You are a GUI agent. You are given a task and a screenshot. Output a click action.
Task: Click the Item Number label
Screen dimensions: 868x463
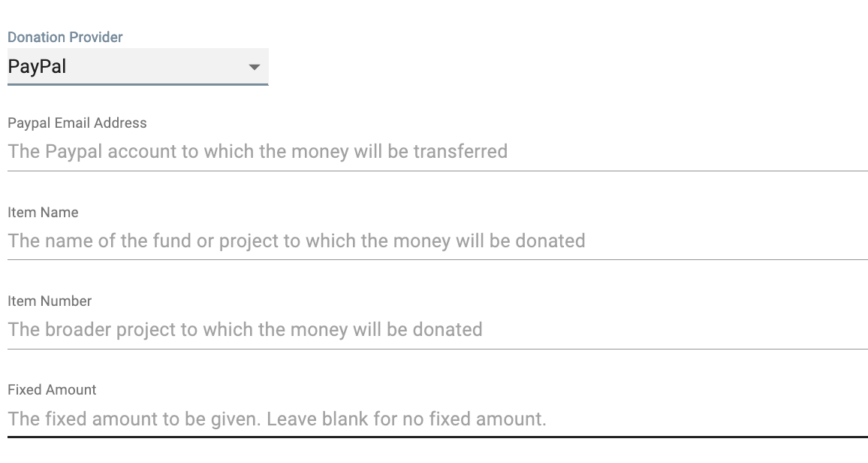pyautogui.click(x=50, y=301)
